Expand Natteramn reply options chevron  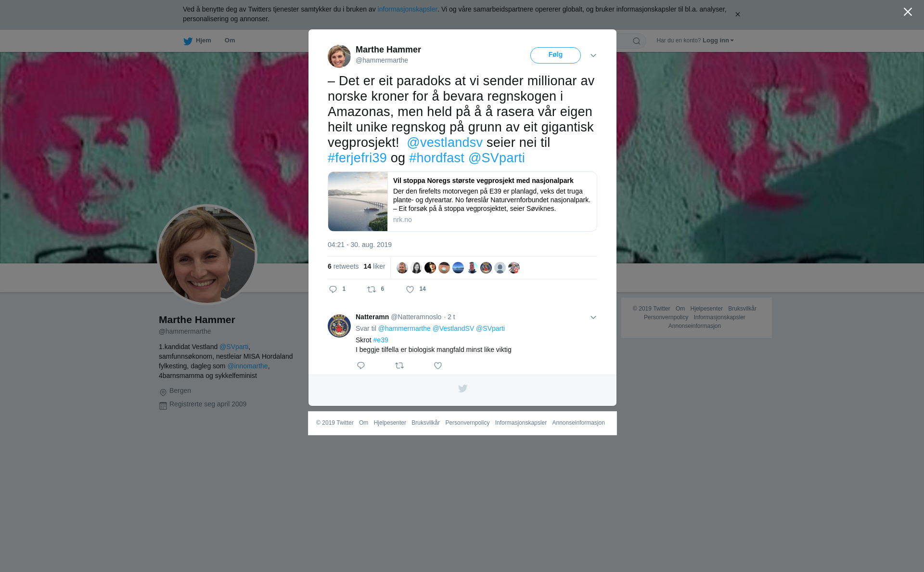(x=593, y=317)
